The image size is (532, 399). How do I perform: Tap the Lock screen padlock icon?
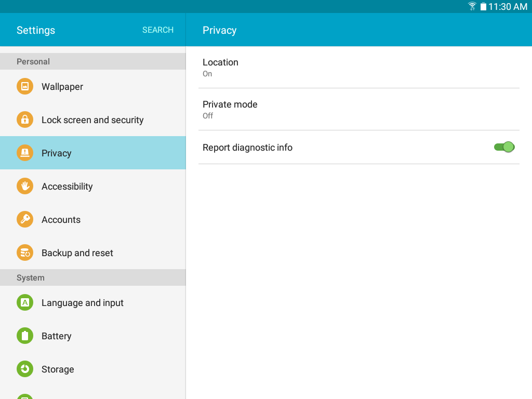pyautogui.click(x=25, y=119)
